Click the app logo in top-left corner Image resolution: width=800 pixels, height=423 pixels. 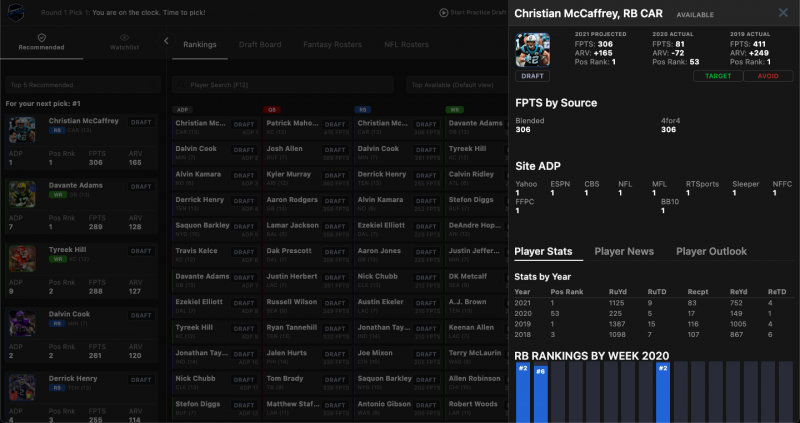click(20, 12)
